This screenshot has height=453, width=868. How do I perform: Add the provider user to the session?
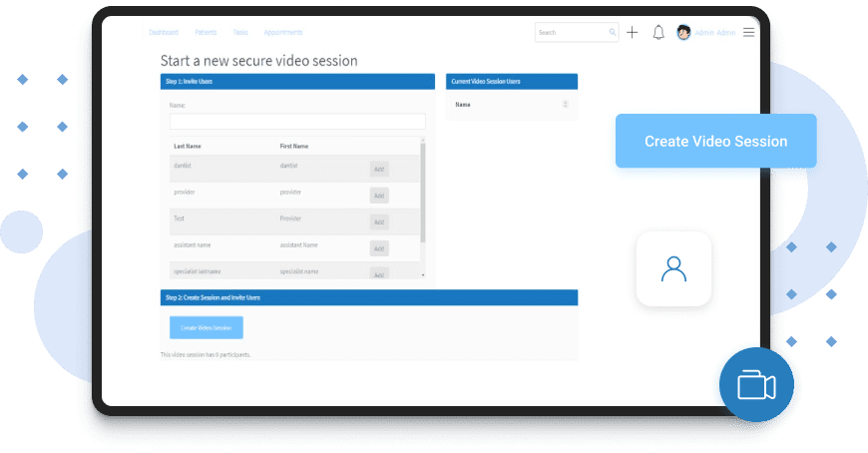(379, 196)
